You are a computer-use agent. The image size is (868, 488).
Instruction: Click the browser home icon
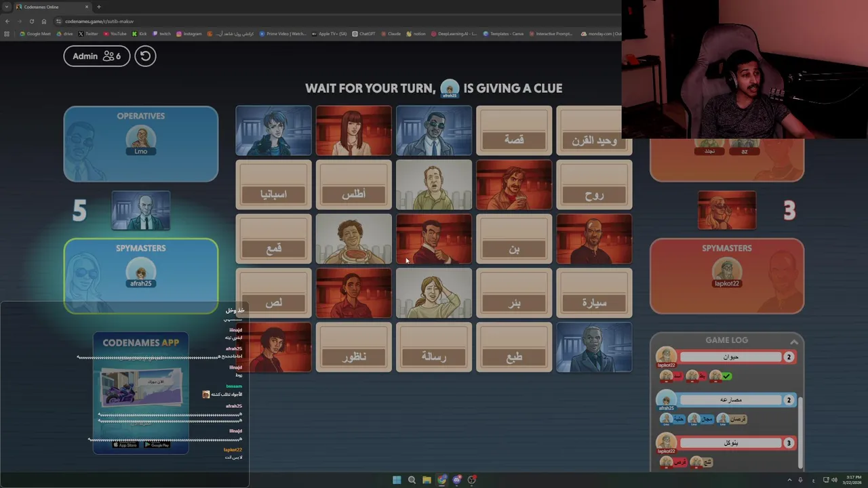coord(43,21)
